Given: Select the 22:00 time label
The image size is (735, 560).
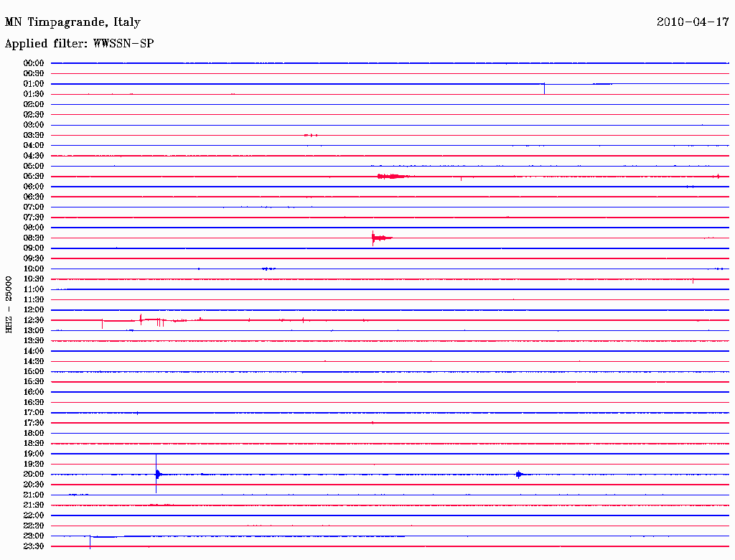Looking at the screenshot, I should (34, 516).
